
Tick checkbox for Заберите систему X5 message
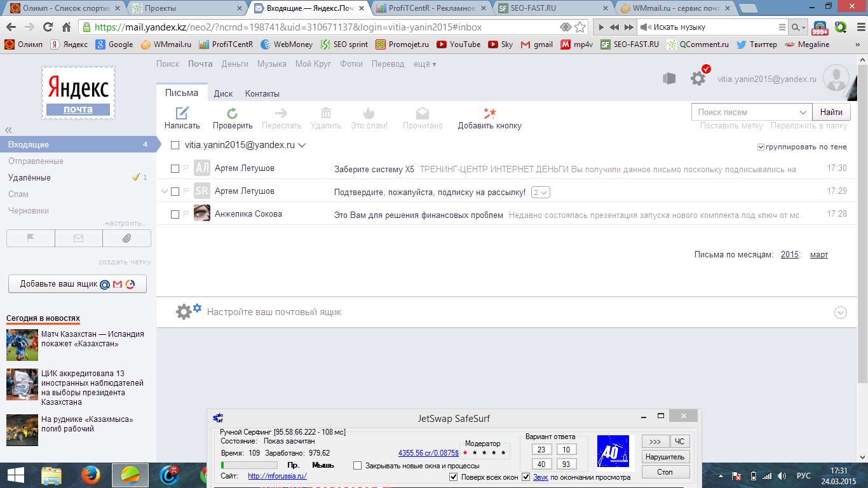[x=175, y=168]
